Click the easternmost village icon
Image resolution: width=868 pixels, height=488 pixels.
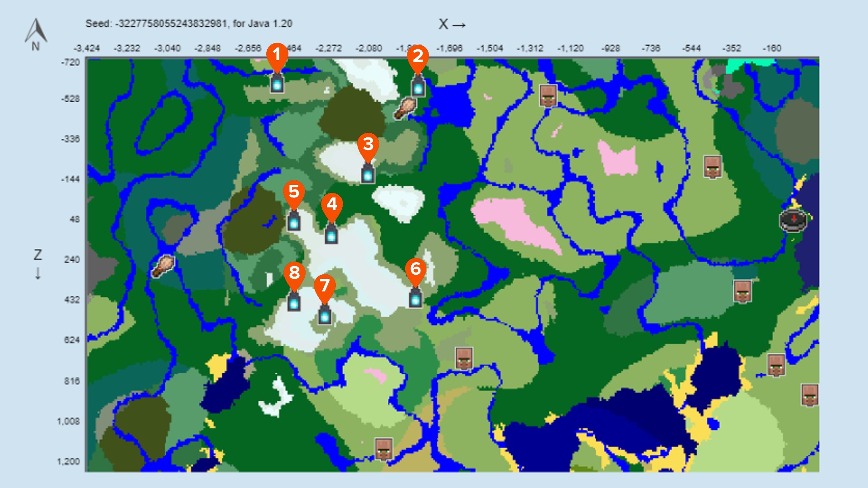[x=810, y=395]
